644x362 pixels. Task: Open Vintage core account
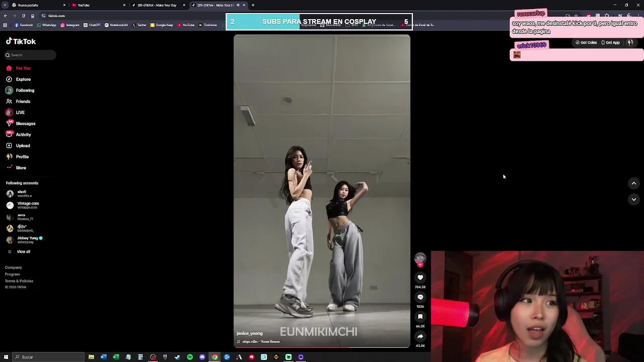point(23,205)
